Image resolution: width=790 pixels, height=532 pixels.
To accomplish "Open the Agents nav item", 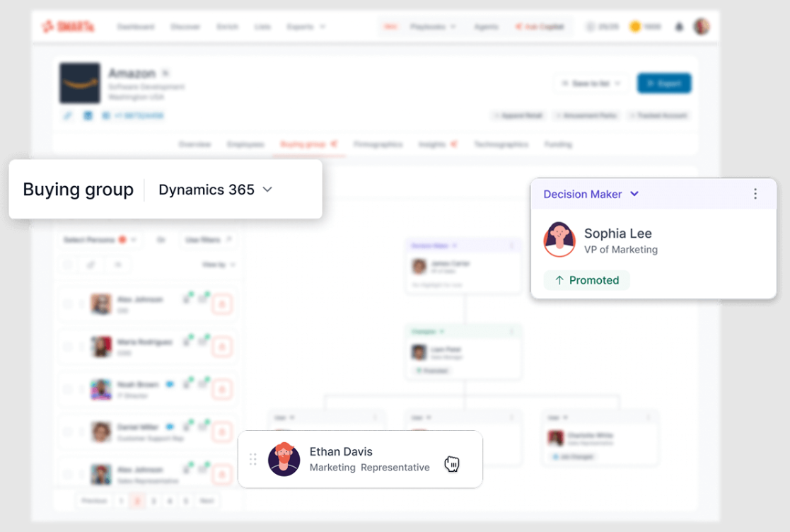I will pyautogui.click(x=486, y=27).
